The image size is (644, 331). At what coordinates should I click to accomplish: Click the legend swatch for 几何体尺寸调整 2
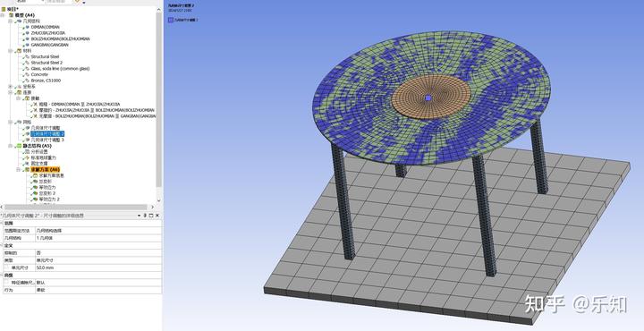[x=171, y=20]
